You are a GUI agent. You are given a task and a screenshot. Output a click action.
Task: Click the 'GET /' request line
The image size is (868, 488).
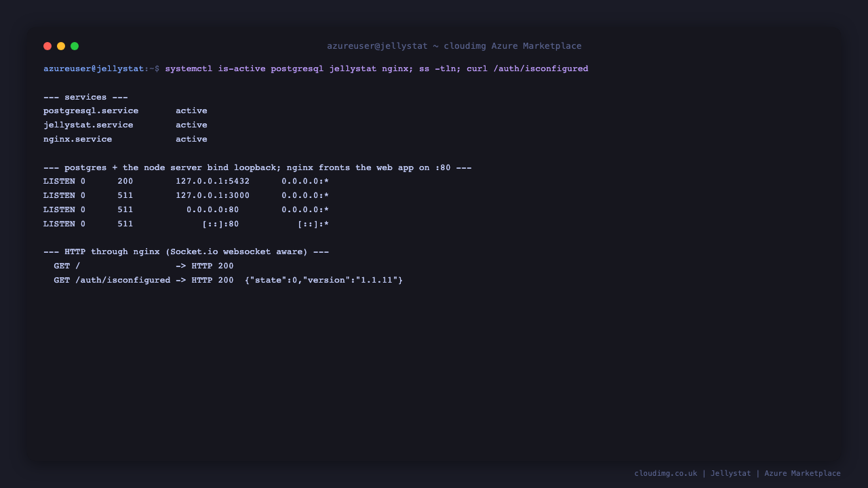pyautogui.click(x=144, y=266)
